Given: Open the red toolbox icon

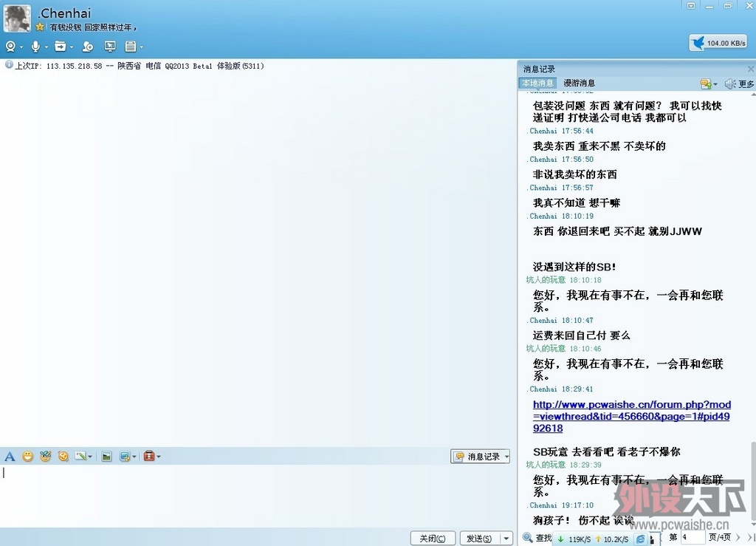Looking at the screenshot, I should coord(149,456).
